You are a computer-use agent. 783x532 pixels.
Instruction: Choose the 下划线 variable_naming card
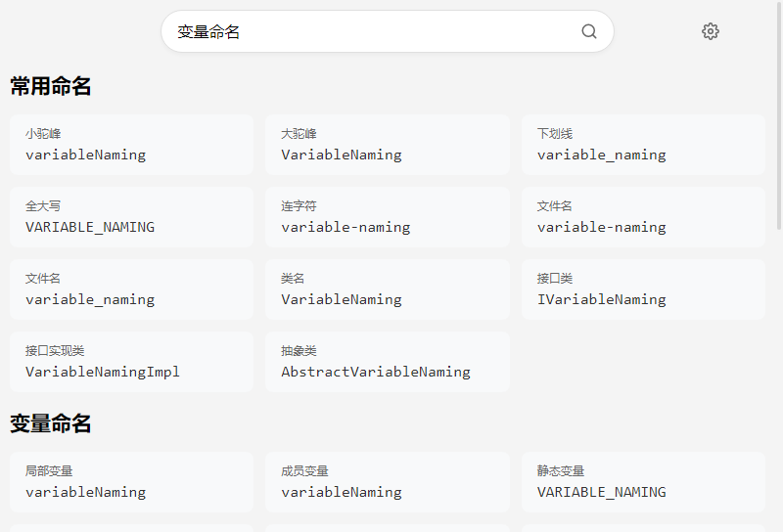coord(643,145)
